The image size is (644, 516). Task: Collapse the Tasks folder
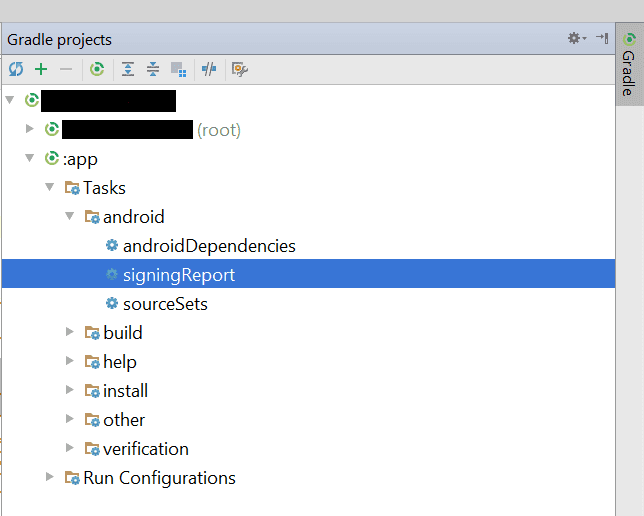(x=49, y=187)
